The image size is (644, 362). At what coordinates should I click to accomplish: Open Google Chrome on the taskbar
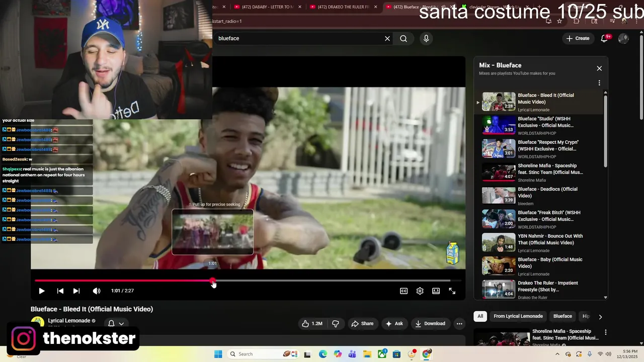[427, 354]
